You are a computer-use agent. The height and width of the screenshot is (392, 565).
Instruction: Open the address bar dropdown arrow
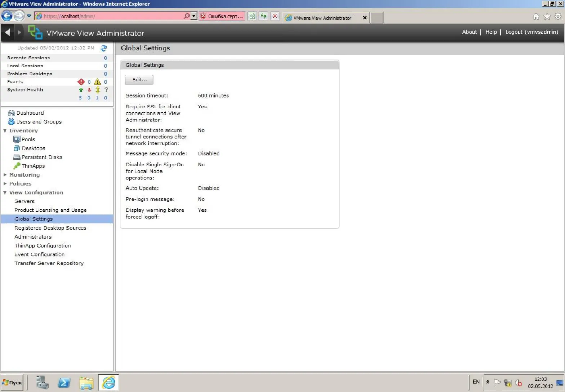194,16
